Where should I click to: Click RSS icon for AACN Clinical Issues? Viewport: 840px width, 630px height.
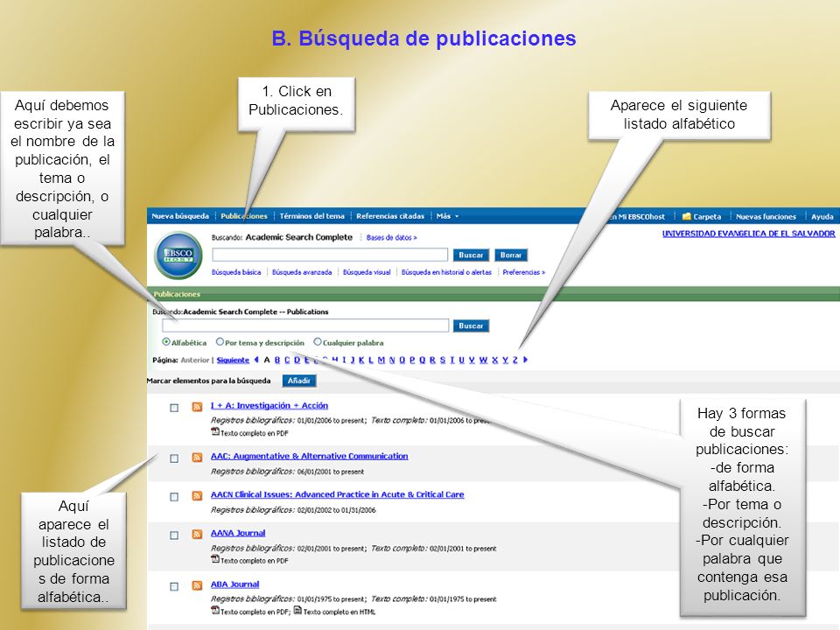[x=197, y=496]
